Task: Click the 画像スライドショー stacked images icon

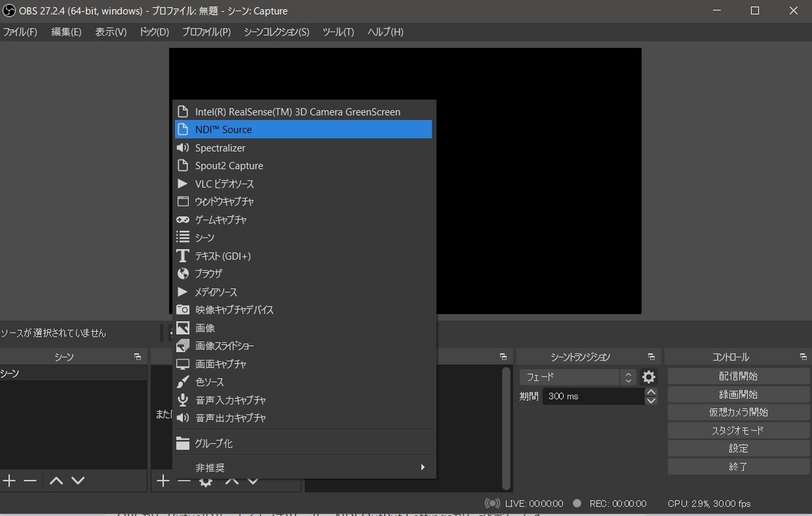Action: [183, 346]
